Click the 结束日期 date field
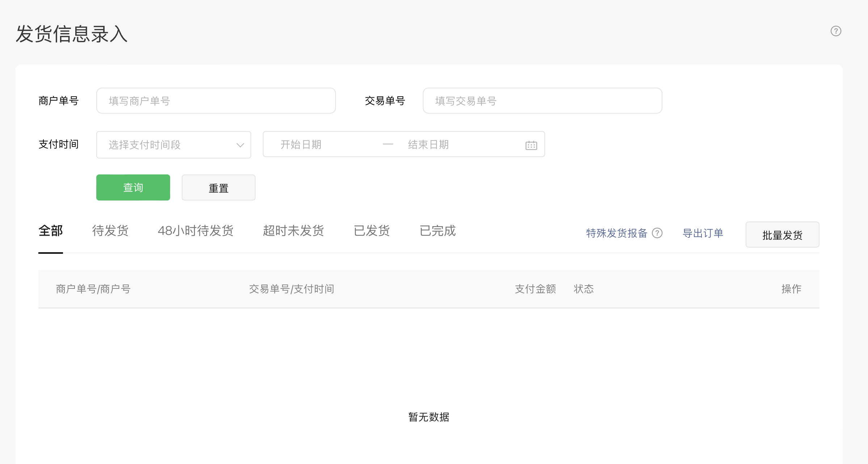The width and height of the screenshot is (868, 464). click(x=449, y=144)
